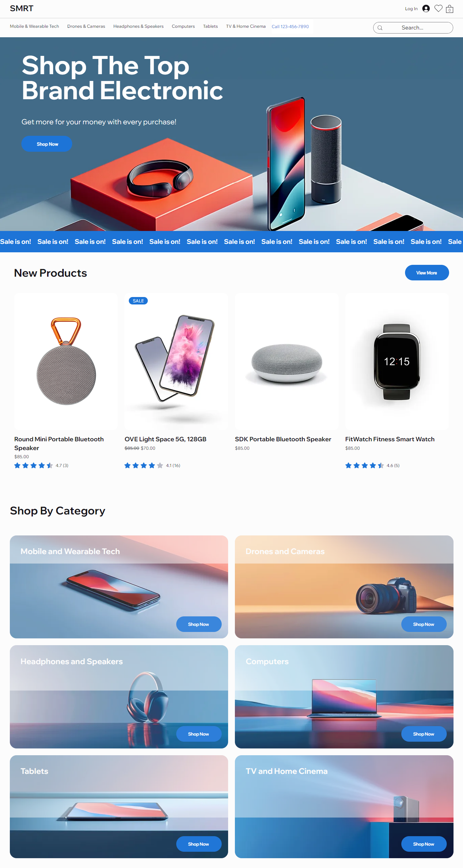
Task: Click the Call 123-456-7890 link
Action: 290,26
